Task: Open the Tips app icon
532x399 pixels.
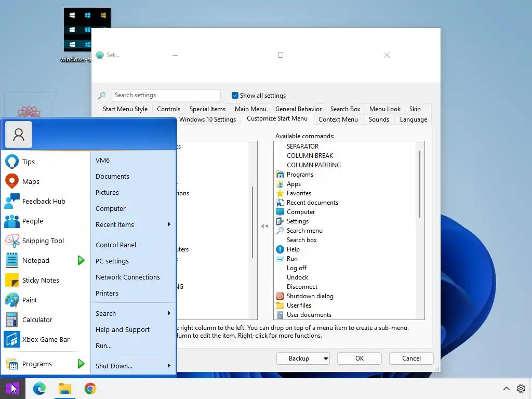Action: [x=12, y=162]
